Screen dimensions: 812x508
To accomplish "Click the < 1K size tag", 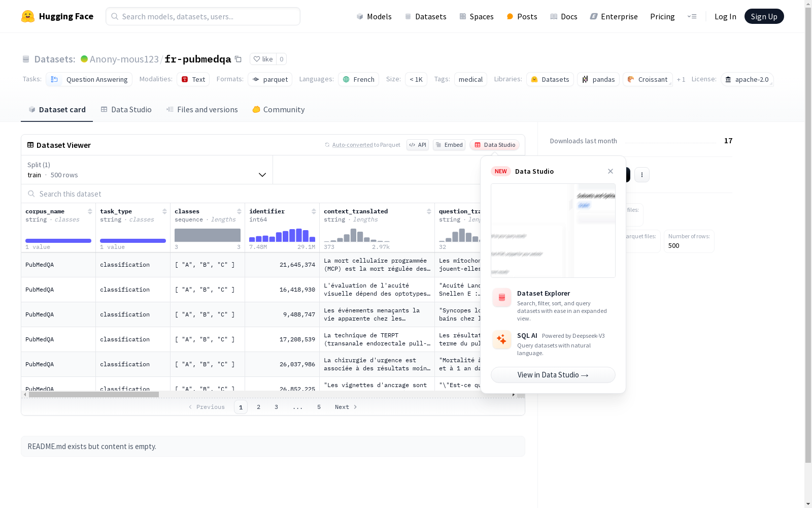I will (416, 79).
